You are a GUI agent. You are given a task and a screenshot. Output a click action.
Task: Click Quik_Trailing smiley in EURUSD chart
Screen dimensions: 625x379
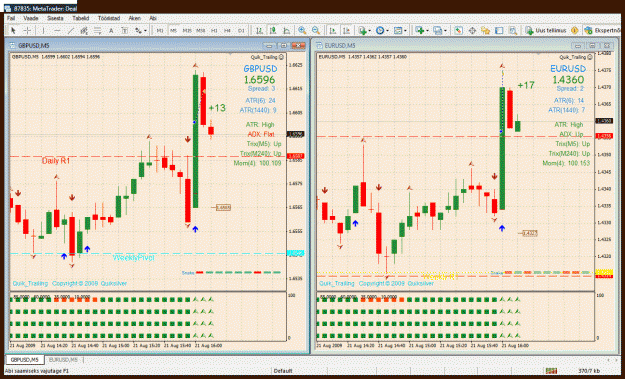coord(590,57)
